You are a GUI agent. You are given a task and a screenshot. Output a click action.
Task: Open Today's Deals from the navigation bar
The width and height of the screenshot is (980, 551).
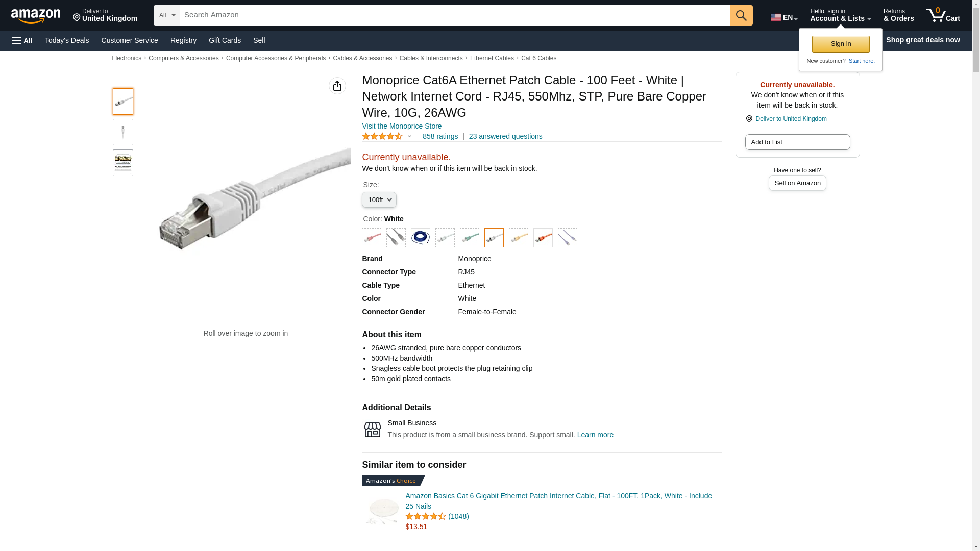tap(67, 40)
